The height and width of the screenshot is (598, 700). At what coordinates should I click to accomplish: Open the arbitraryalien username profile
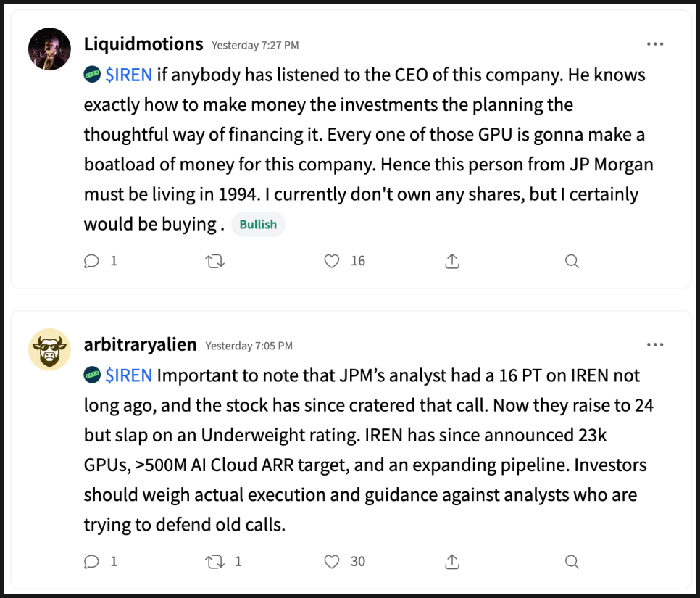(x=140, y=344)
